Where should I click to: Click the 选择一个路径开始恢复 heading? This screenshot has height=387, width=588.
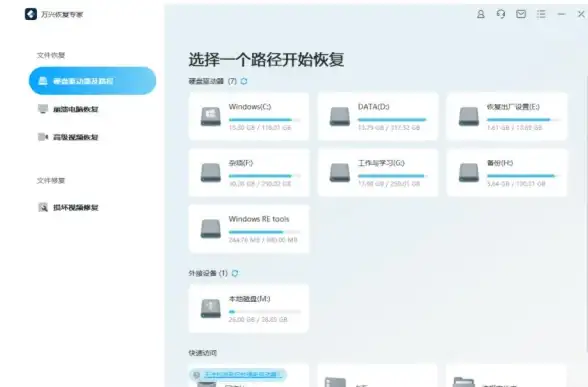pos(266,60)
